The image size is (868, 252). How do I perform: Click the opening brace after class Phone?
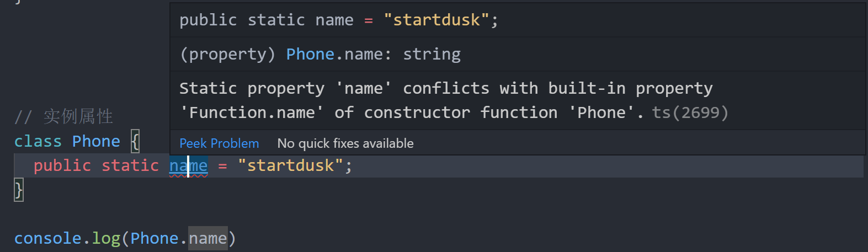pos(135,141)
